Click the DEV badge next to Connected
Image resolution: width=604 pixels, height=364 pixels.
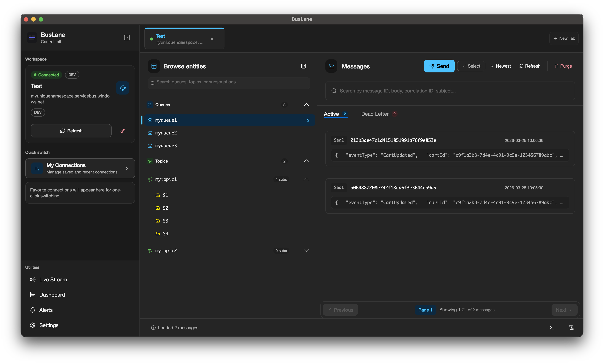(x=72, y=75)
